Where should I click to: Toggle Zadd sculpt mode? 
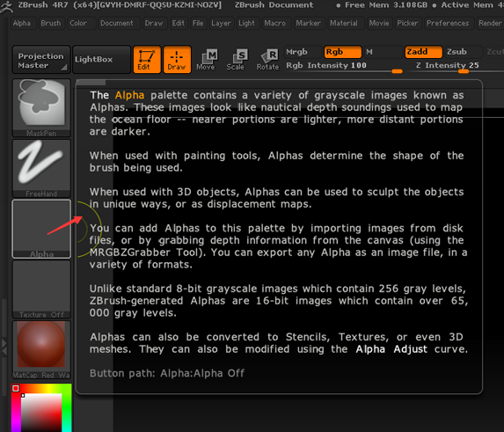[423, 52]
